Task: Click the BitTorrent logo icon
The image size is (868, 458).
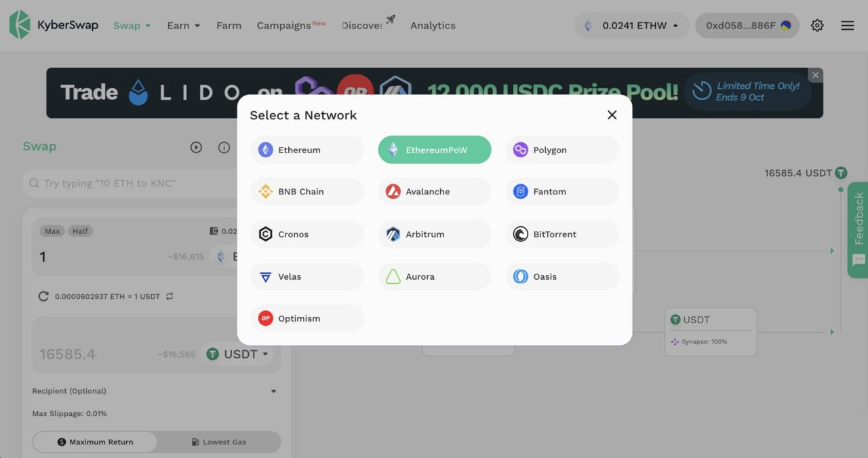Action: click(x=520, y=234)
